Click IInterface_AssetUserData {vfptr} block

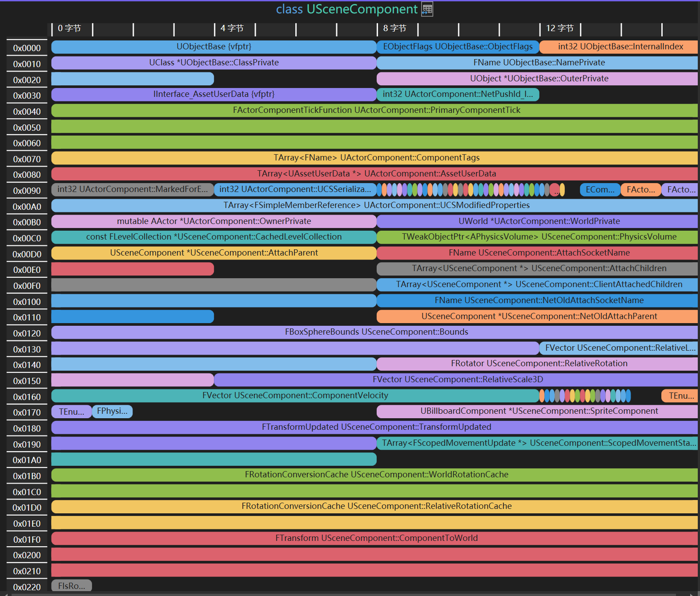(x=213, y=94)
